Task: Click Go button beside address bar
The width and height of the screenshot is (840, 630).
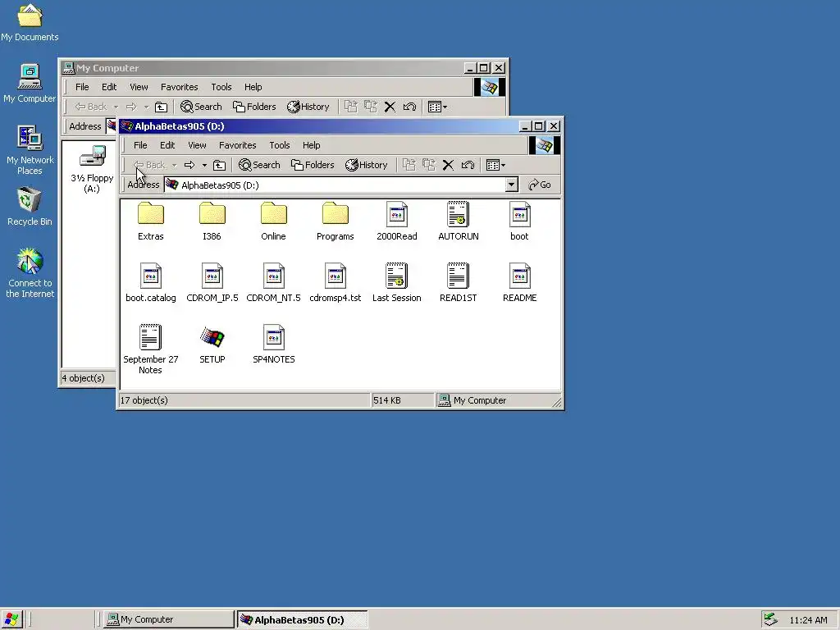Action: pyautogui.click(x=540, y=185)
